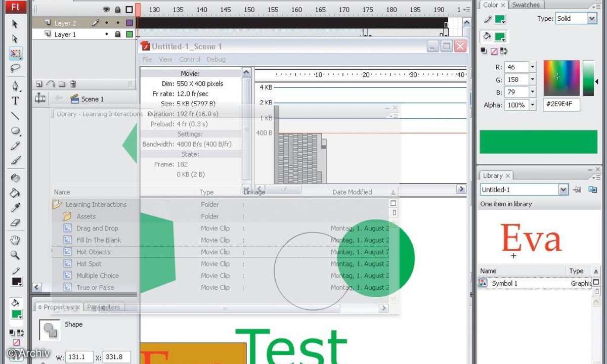Toggle all layers outline square icon
The width and height of the screenshot is (607, 364).
click(129, 10)
